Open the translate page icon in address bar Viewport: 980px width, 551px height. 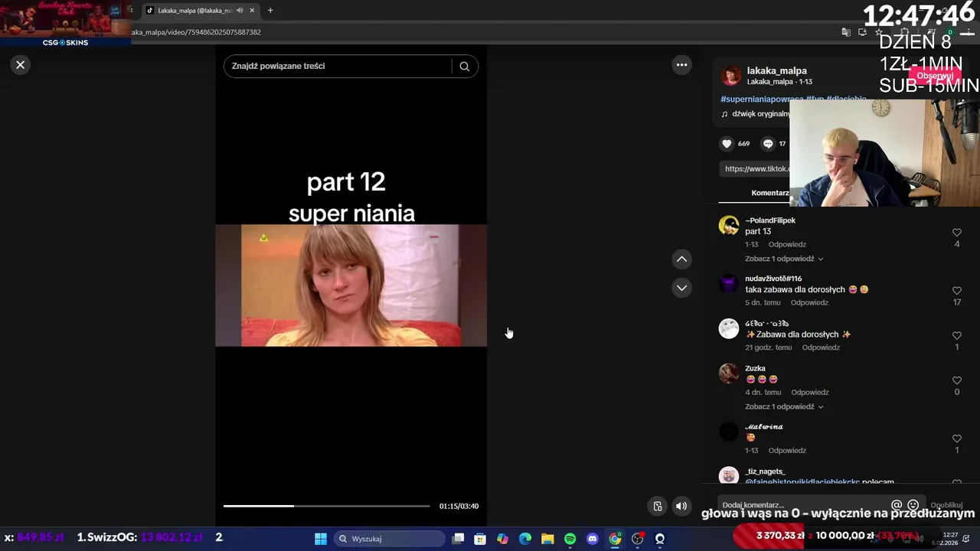(x=845, y=32)
